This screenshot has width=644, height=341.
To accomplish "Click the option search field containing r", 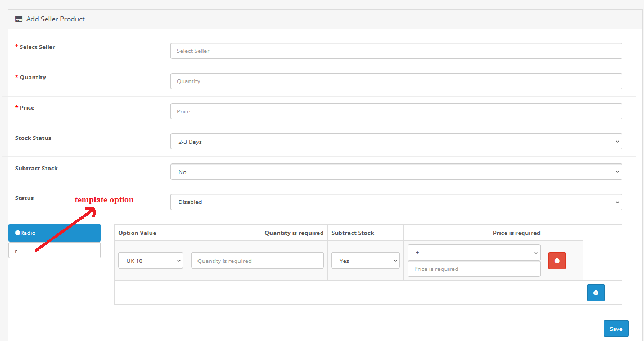I will click(55, 251).
